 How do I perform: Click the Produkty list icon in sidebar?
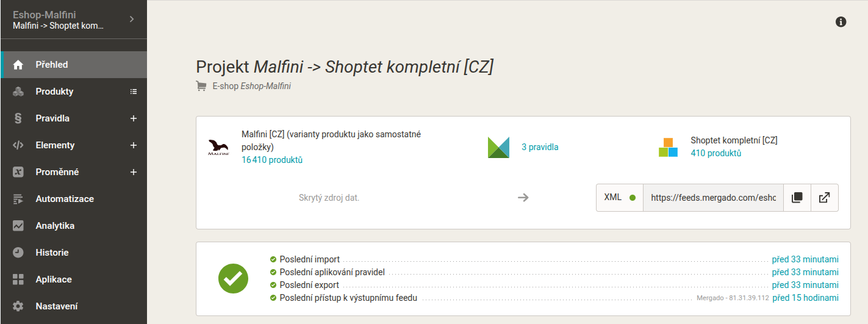[x=134, y=92]
